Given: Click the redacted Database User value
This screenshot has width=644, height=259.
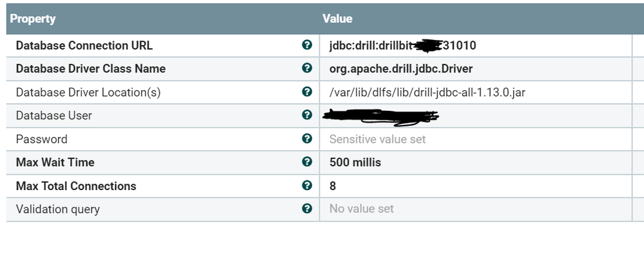Looking at the screenshot, I should [x=380, y=116].
